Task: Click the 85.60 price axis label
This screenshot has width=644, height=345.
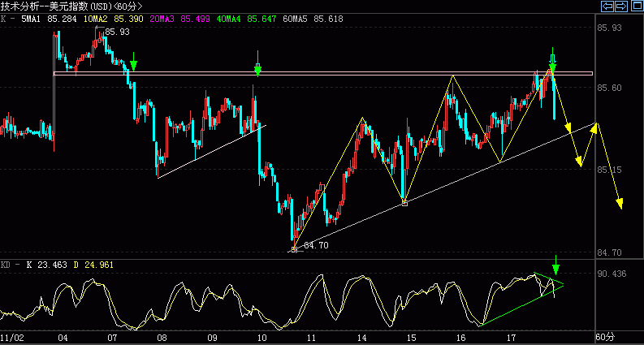Action: click(x=610, y=88)
